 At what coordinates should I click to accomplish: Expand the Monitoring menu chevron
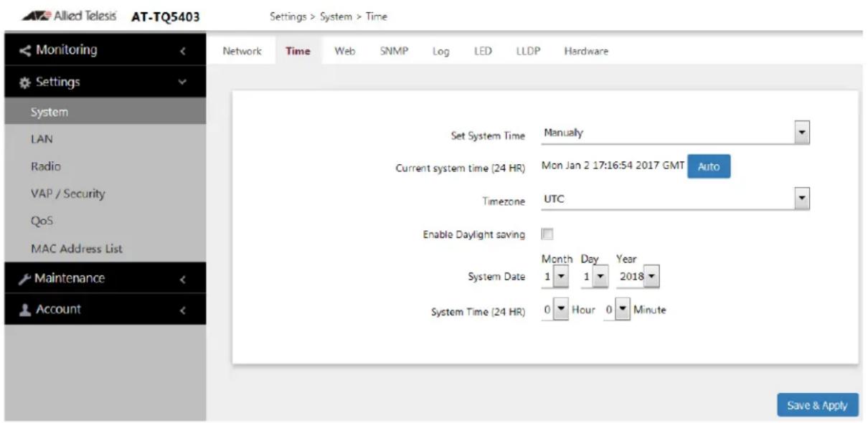[182, 51]
